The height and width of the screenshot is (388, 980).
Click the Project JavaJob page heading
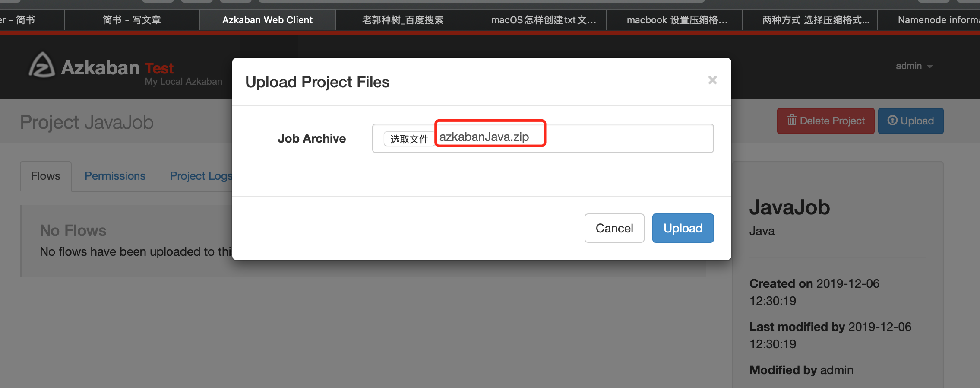[x=87, y=122]
